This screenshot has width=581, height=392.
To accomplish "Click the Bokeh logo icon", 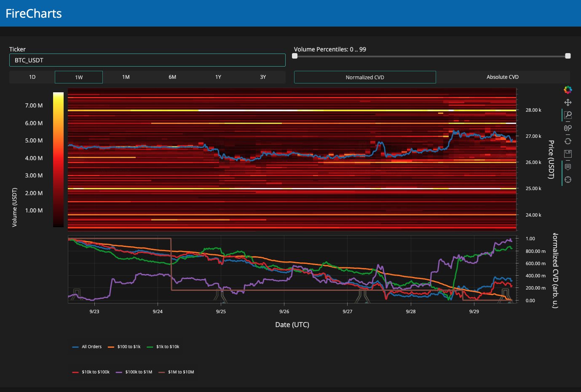I will (568, 90).
